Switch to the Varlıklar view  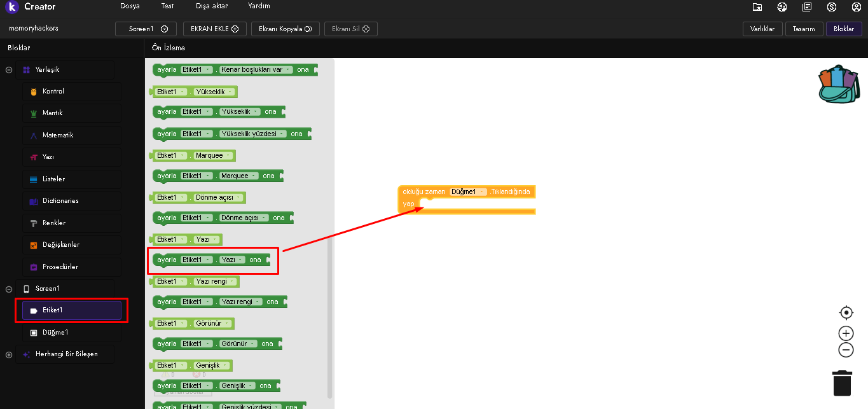tap(762, 29)
